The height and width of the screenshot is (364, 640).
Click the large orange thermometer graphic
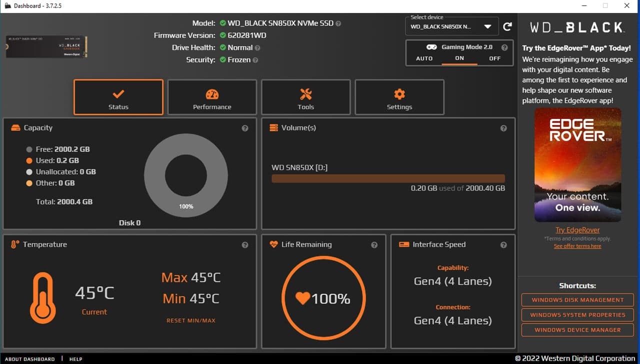42,298
